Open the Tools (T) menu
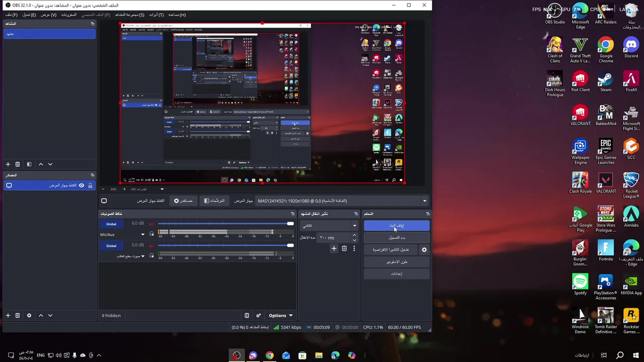Viewport: 644px width, 362px height. 156,15
